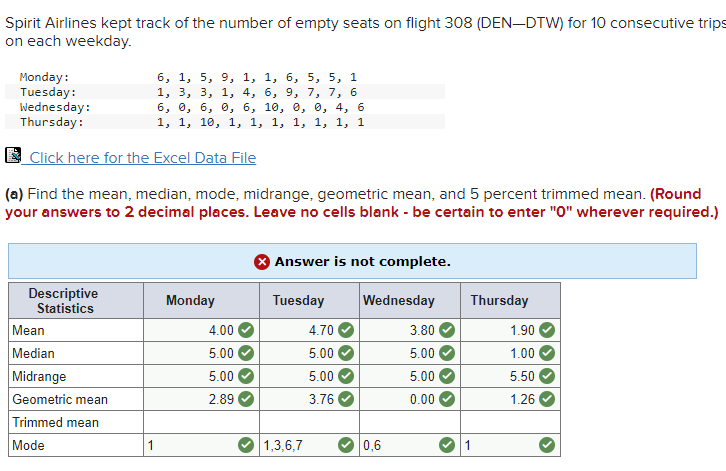Viewport: 726px width, 471px height.
Task: Click Wednesday Geometric mean cell 0.00
Action: click(x=410, y=399)
